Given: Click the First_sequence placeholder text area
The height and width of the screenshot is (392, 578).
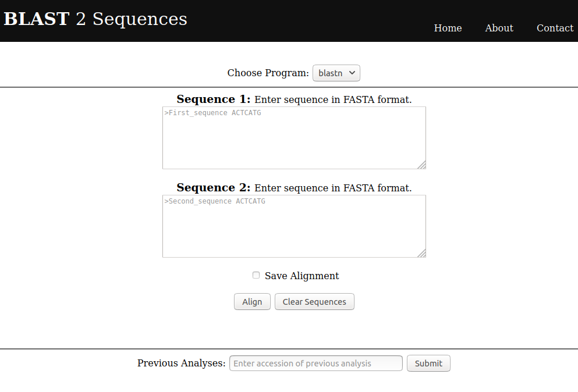Looking at the screenshot, I should (x=294, y=137).
